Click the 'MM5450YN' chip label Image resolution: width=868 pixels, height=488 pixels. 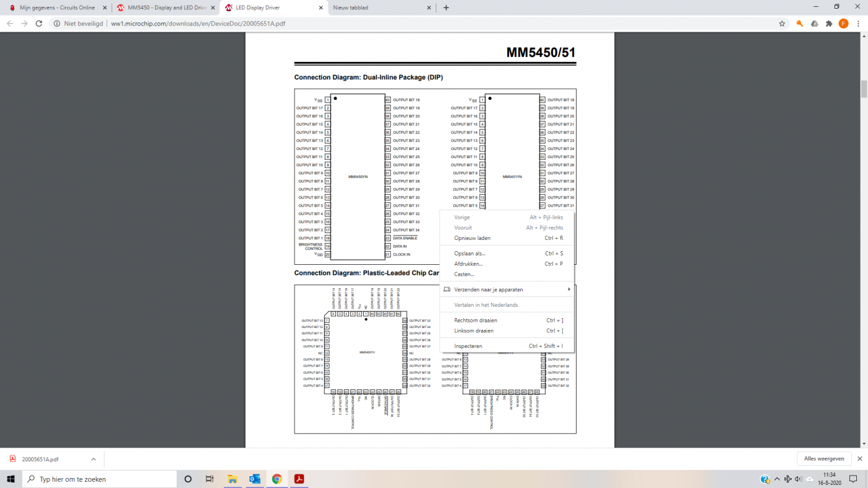[x=358, y=177]
